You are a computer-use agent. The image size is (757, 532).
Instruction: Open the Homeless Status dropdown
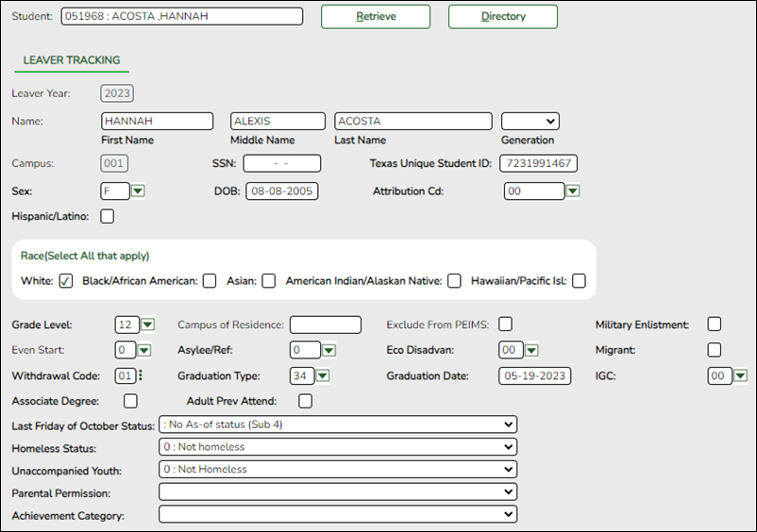(x=338, y=447)
